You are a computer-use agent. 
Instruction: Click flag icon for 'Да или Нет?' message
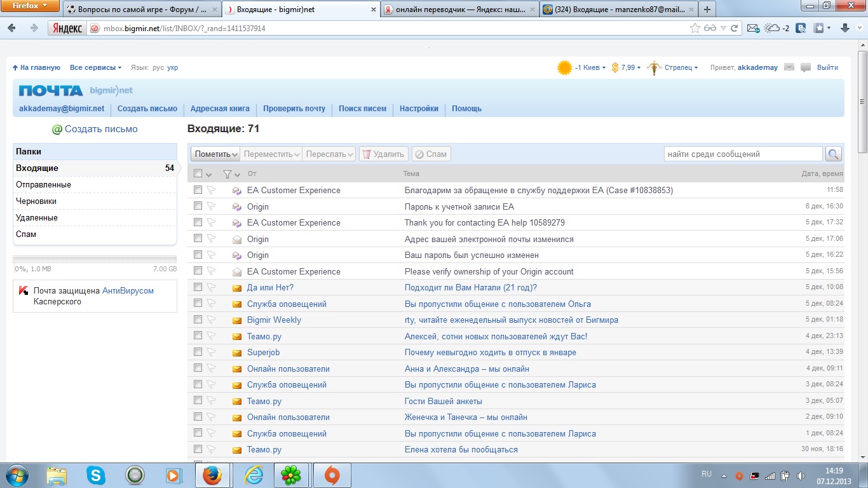click(x=212, y=287)
